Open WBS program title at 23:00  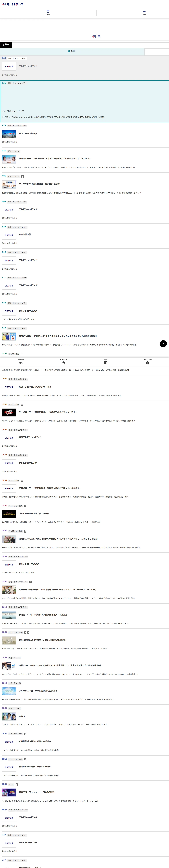click(x=22, y=716)
